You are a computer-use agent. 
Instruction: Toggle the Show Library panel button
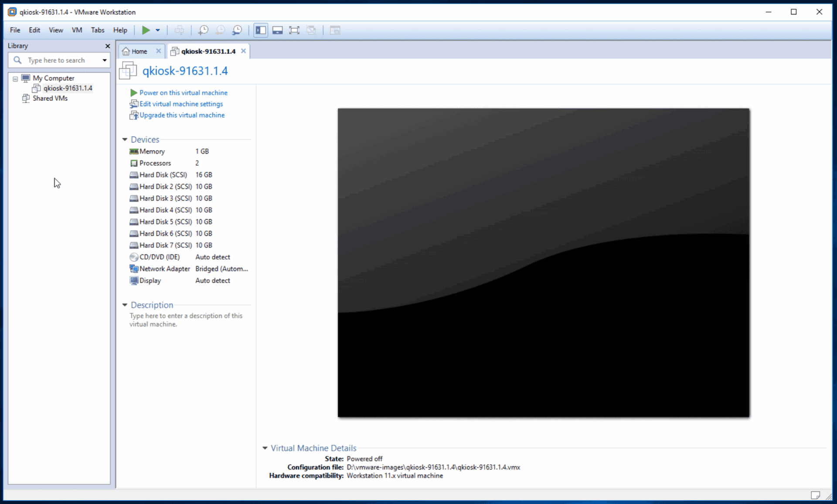tap(260, 30)
